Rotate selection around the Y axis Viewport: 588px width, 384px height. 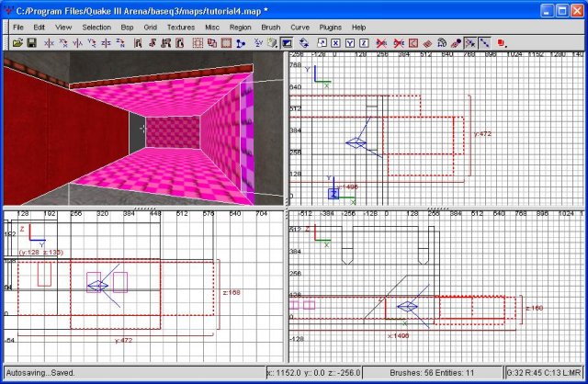tap(92, 43)
